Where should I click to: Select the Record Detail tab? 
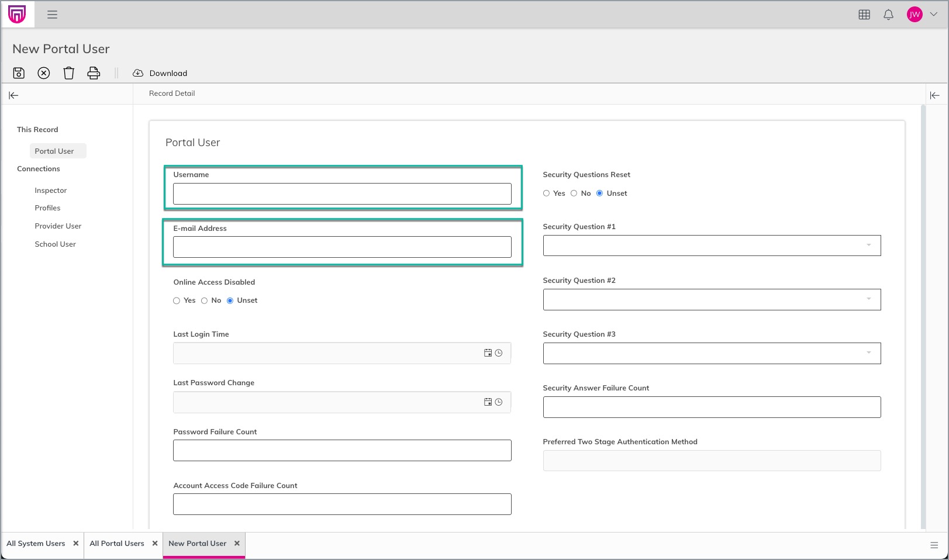172,94
